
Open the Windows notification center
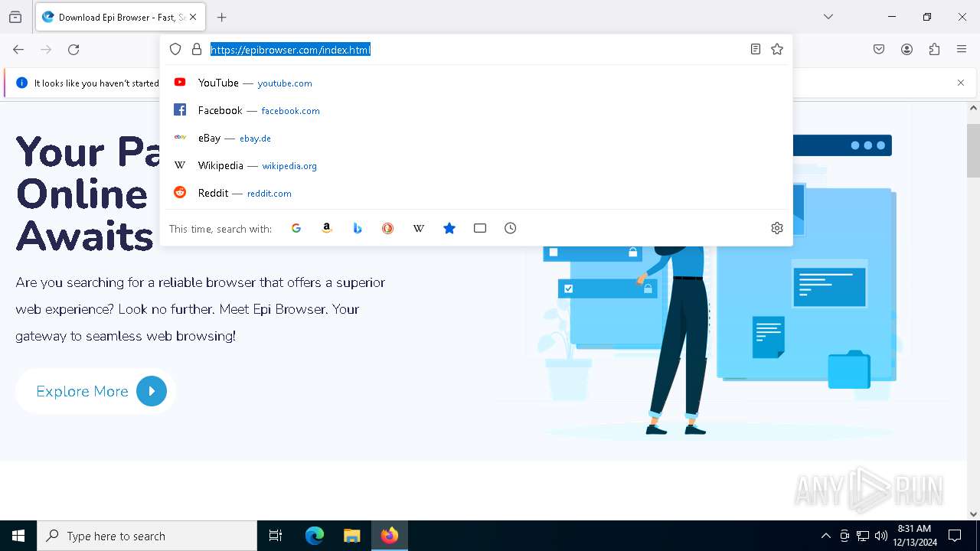(955, 536)
